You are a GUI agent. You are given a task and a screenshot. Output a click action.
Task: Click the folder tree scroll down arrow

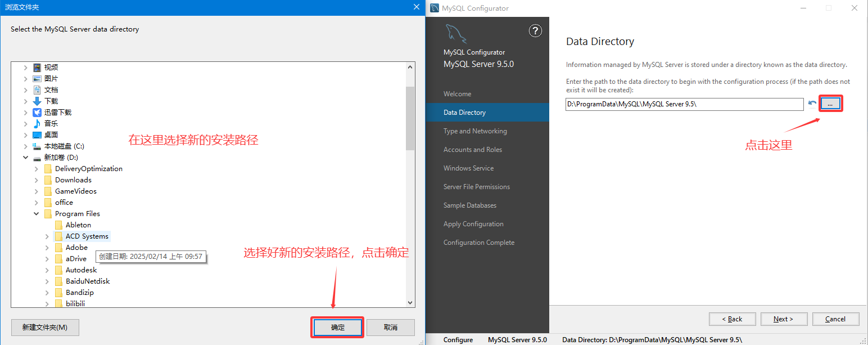pyautogui.click(x=410, y=303)
